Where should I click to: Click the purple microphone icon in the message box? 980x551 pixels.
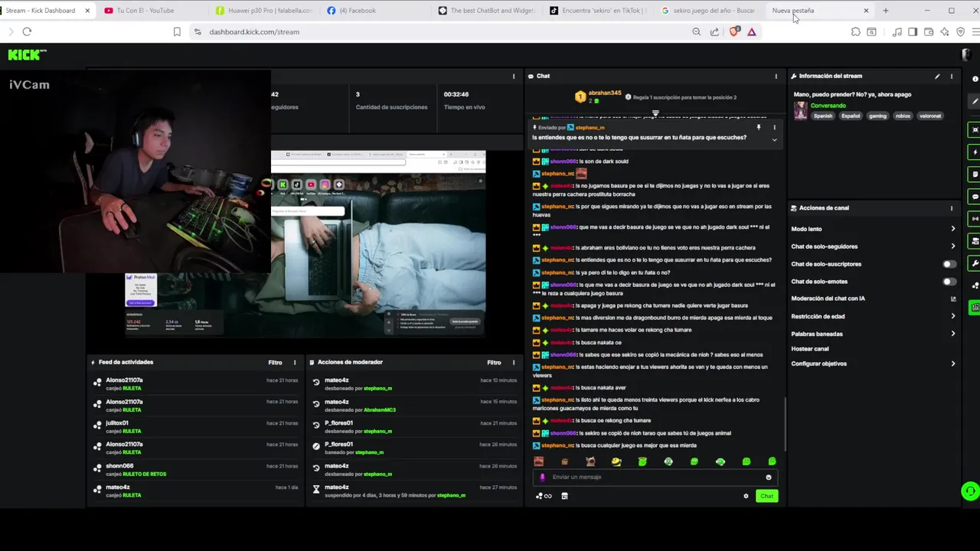(x=542, y=477)
